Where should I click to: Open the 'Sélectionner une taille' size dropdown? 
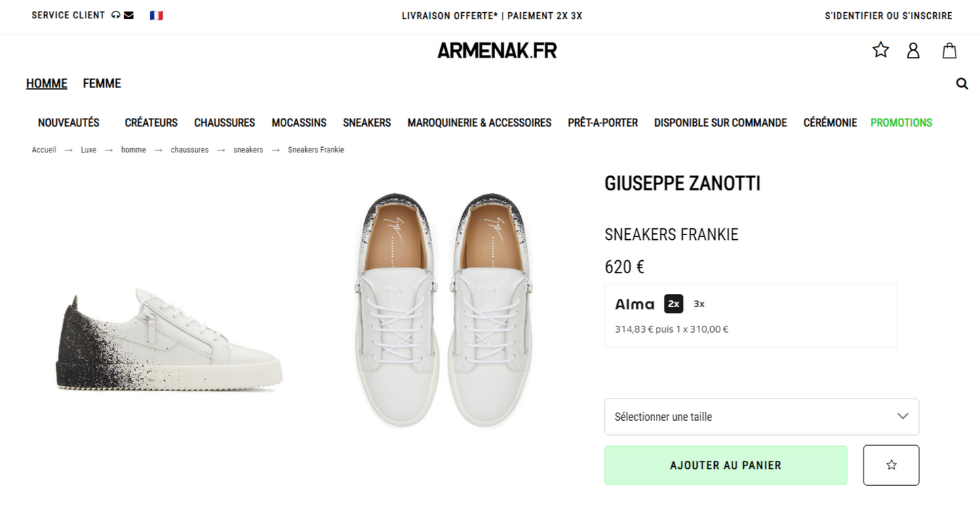pos(761,417)
